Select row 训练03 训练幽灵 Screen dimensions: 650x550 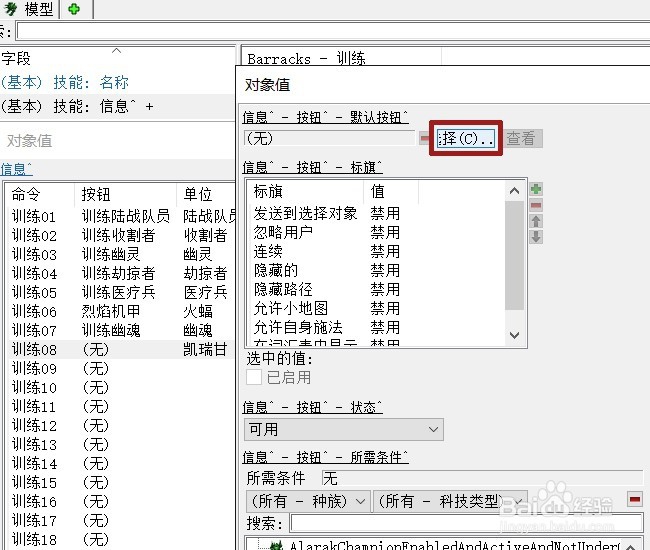pyautogui.click(x=122, y=254)
